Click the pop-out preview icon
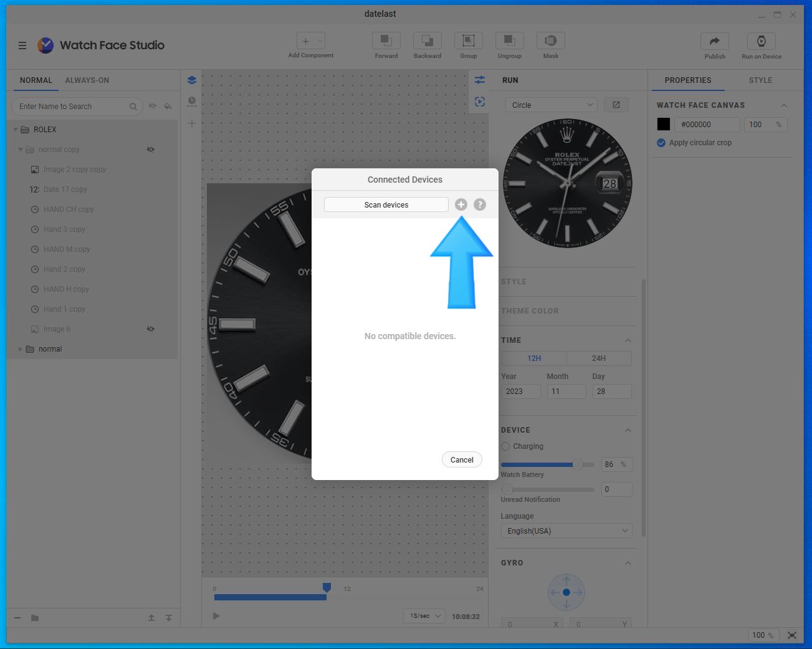The height and width of the screenshot is (649, 812). (x=616, y=105)
